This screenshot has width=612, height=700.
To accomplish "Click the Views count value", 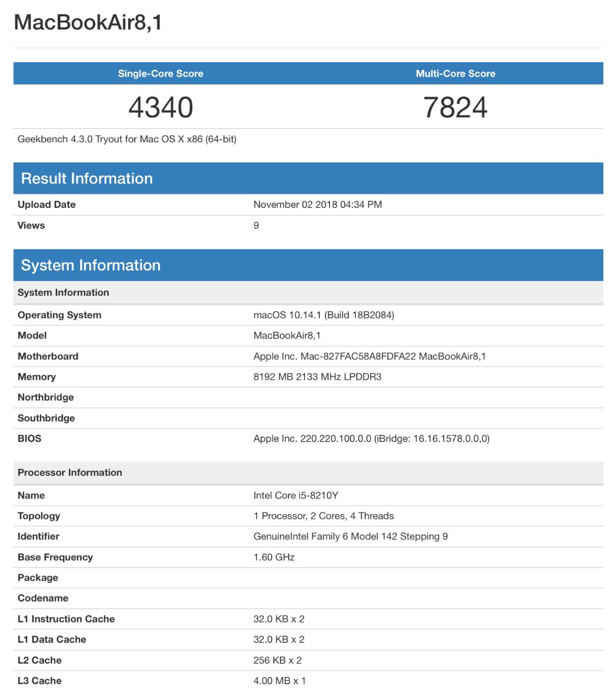I will tap(256, 225).
